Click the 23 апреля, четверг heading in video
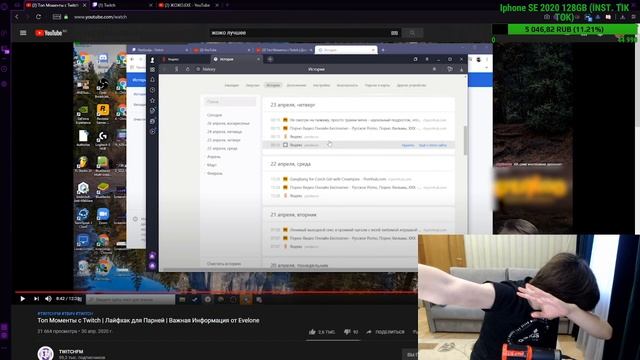 (293, 105)
